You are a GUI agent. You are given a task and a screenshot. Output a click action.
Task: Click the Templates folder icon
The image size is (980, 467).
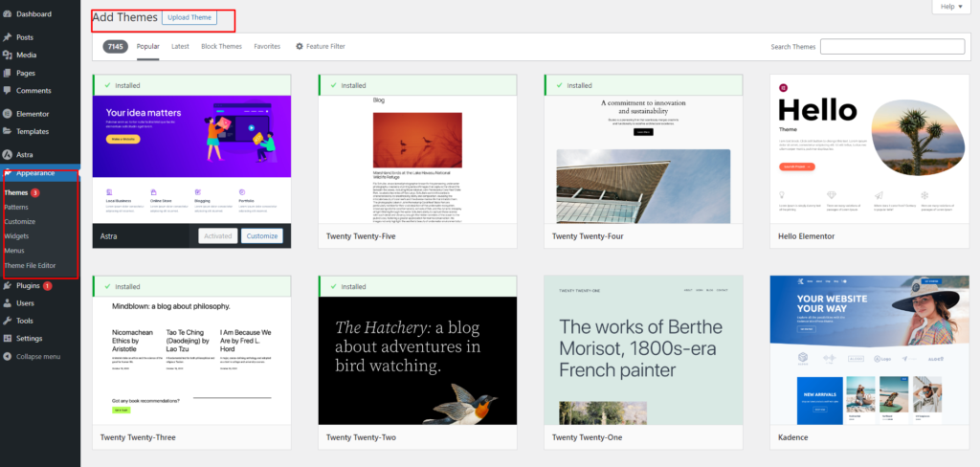(8, 131)
